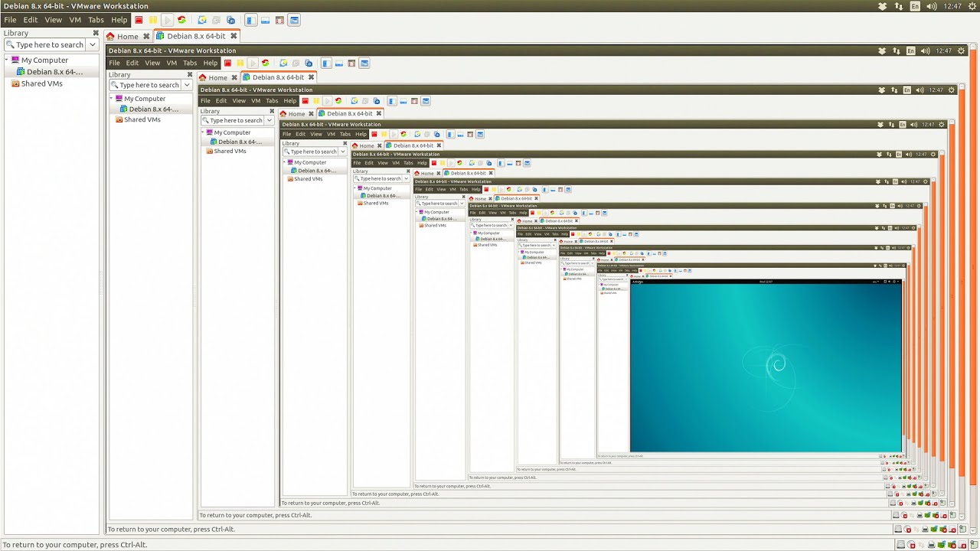Toggle the library panel using the outermost toolbar
This screenshot has width=980, height=551.
click(x=250, y=20)
